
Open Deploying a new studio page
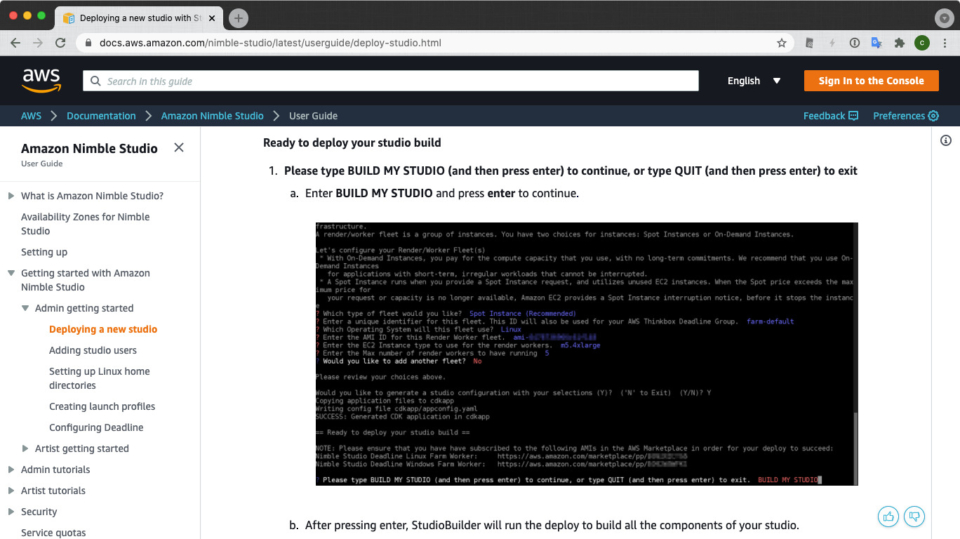(x=103, y=329)
